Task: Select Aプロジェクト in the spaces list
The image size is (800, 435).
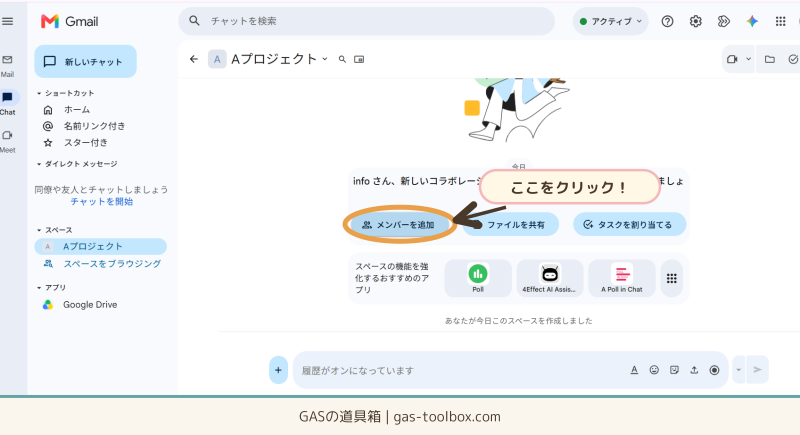Action: point(101,246)
